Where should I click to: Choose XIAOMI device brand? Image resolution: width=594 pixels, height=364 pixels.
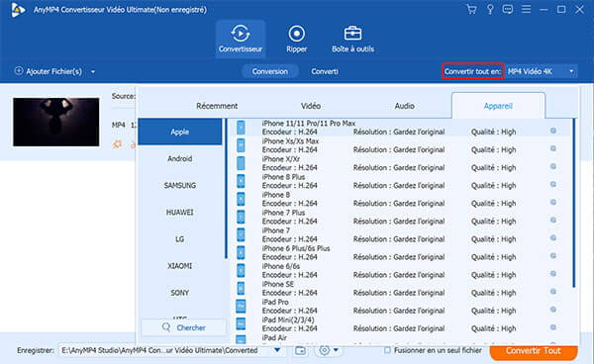point(180,266)
